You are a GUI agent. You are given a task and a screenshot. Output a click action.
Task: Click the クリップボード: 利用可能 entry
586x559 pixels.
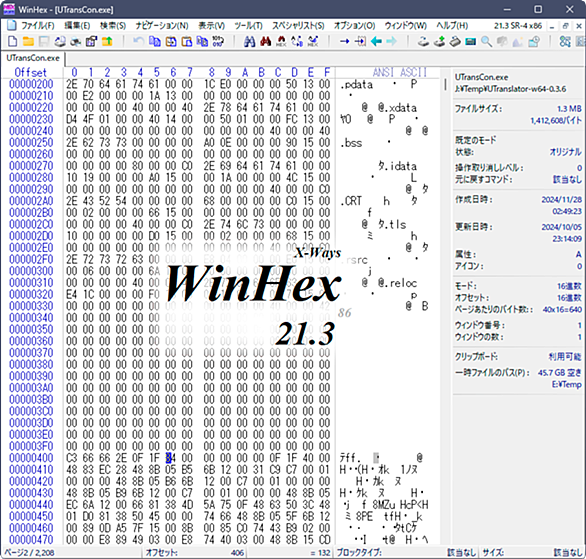[x=518, y=357]
